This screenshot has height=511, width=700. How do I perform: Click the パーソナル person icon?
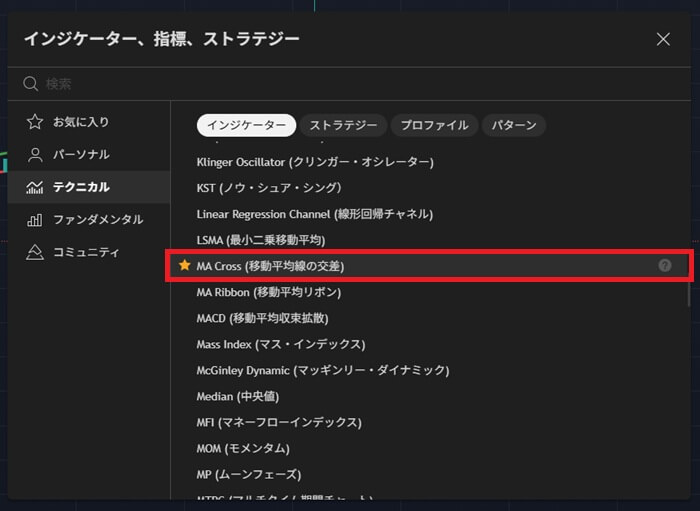click(x=35, y=154)
